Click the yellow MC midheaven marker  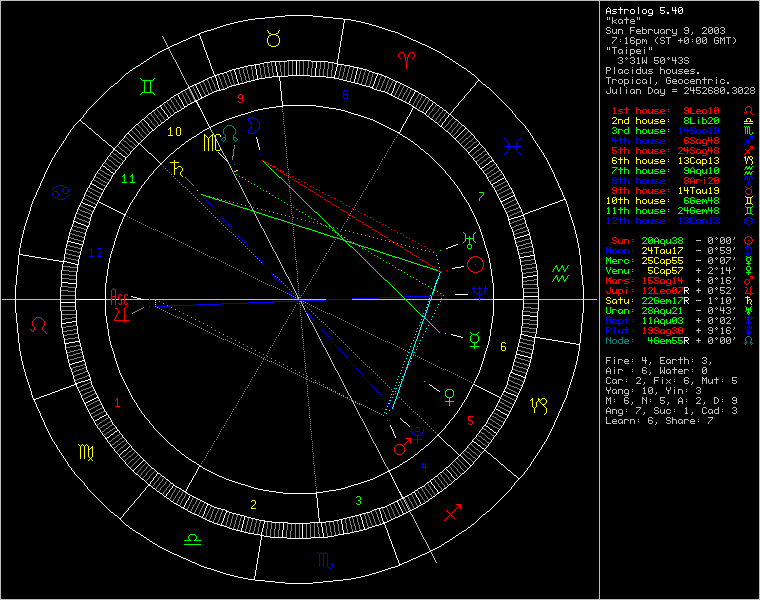click(x=212, y=142)
